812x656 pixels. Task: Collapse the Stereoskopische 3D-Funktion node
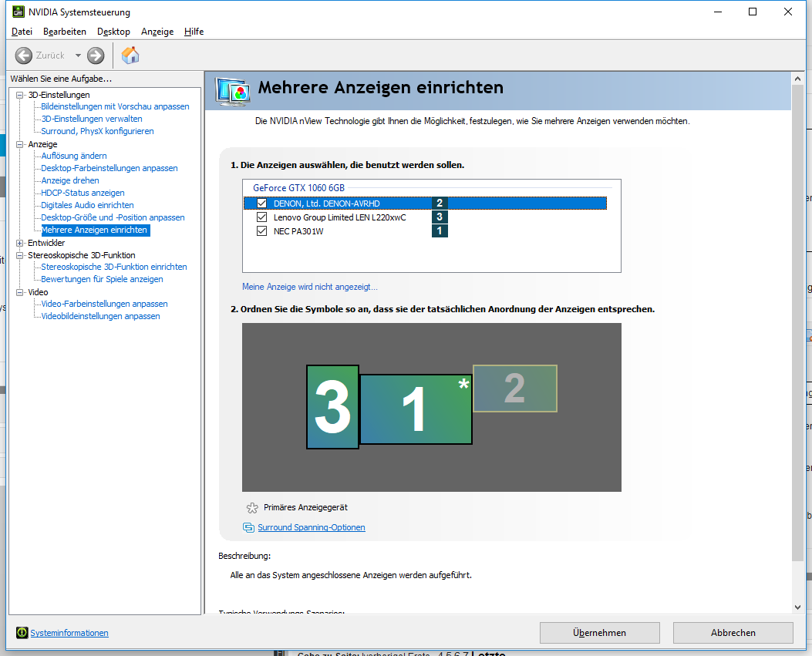[x=20, y=255]
